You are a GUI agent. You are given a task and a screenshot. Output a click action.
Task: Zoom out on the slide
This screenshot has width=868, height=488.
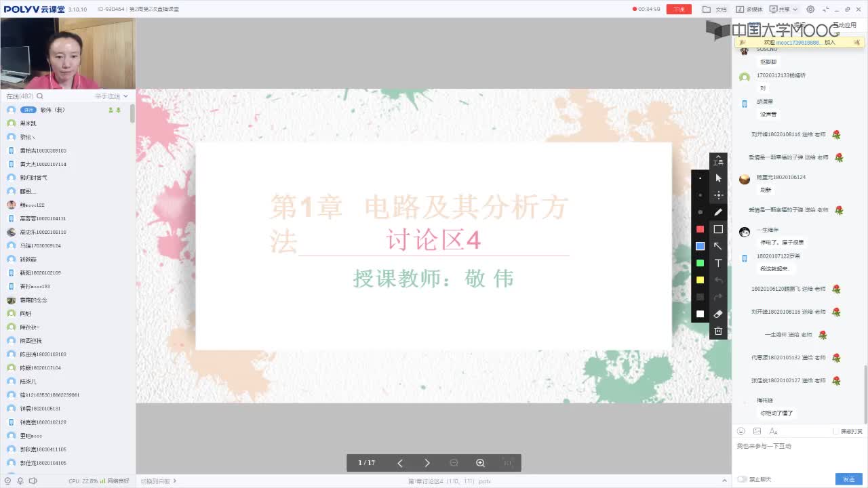454,463
